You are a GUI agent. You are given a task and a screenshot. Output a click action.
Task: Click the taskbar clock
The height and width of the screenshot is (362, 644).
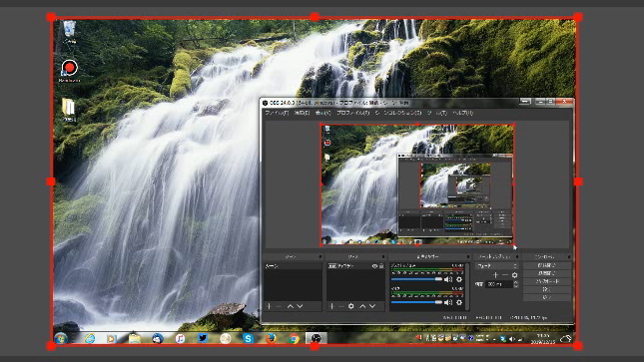543,339
